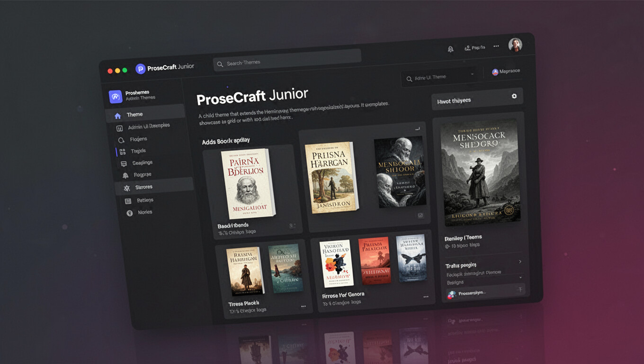
Task: Click the user avatar photo
Action: [515, 45]
